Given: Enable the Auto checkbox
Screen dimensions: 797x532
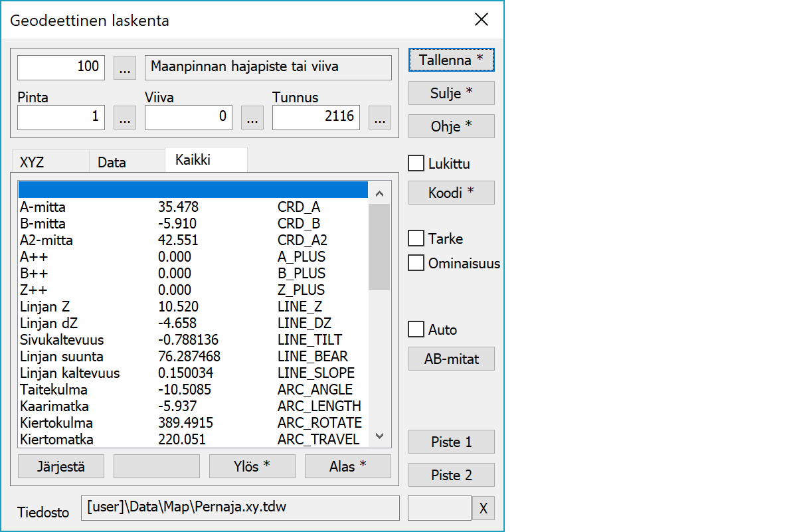Looking at the screenshot, I should [416, 329].
